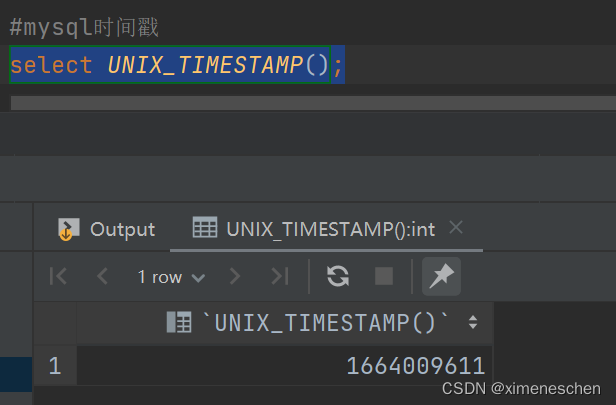Go to next page of results
The image size is (616, 405).
(x=235, y=277)
